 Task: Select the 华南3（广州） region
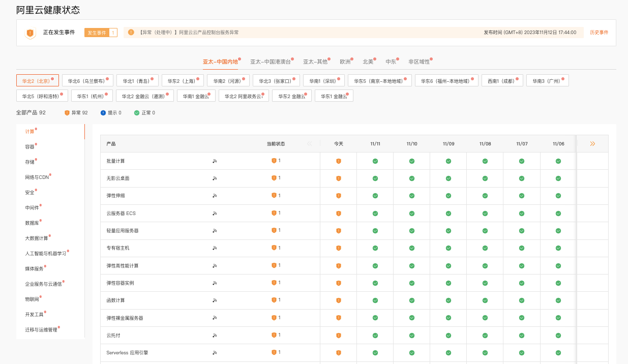(548, 81)
